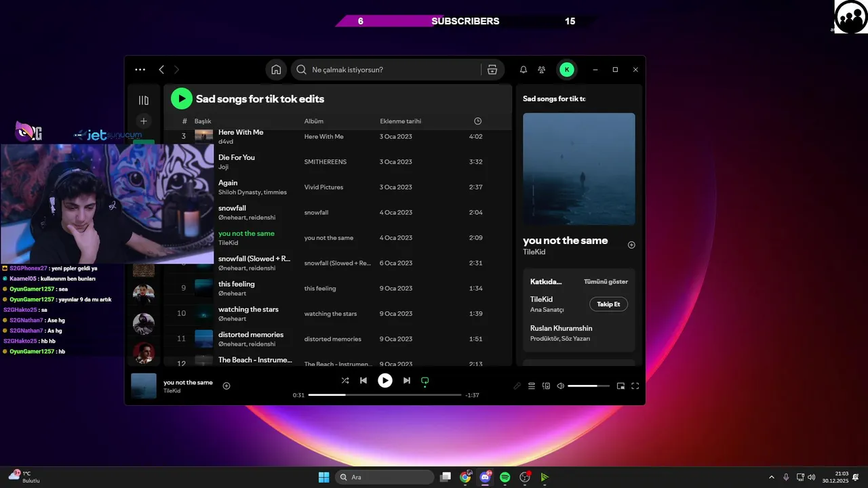Open the Spotify Home icon
Image resolution: width=868 pixels, height=488 pixels.
[276, 69]
